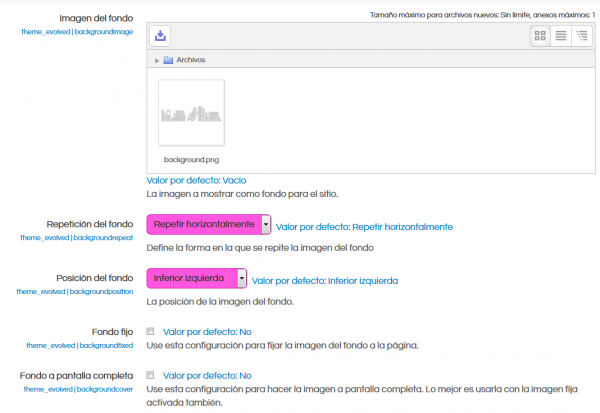Open the Repetir horizontalmente dropdown

[x=209, y=226]
